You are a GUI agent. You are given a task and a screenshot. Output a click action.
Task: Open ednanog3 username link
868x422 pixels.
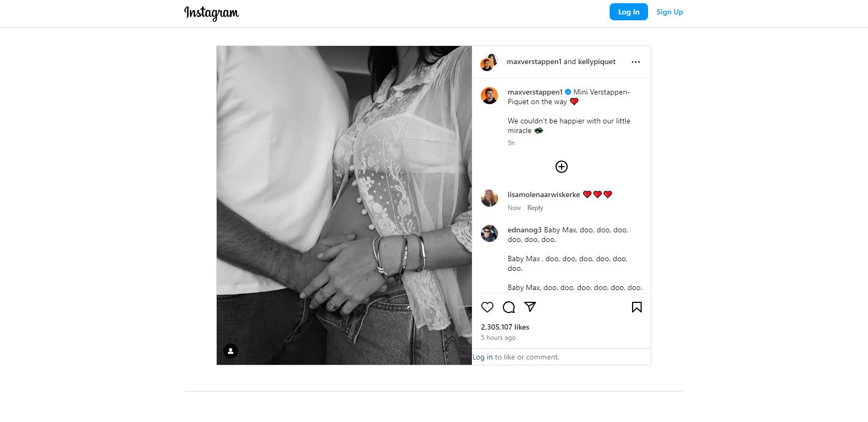coord(525,230)
